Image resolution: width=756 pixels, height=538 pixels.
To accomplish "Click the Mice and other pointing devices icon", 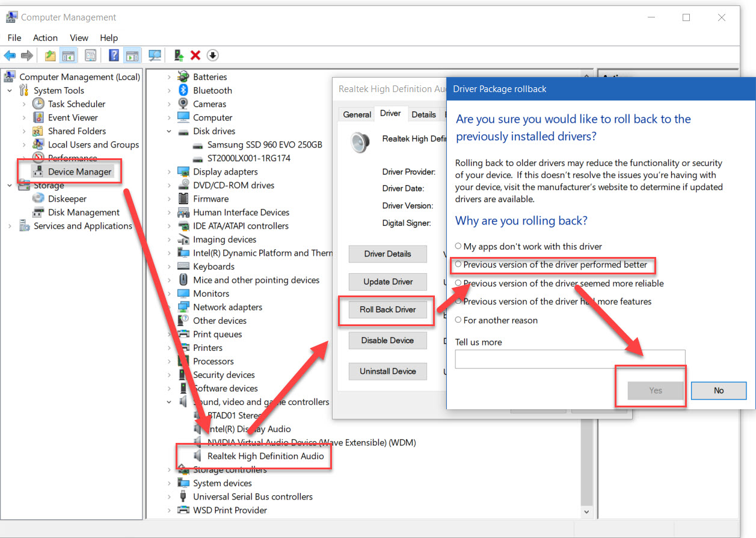I will (x=183, y=280).
